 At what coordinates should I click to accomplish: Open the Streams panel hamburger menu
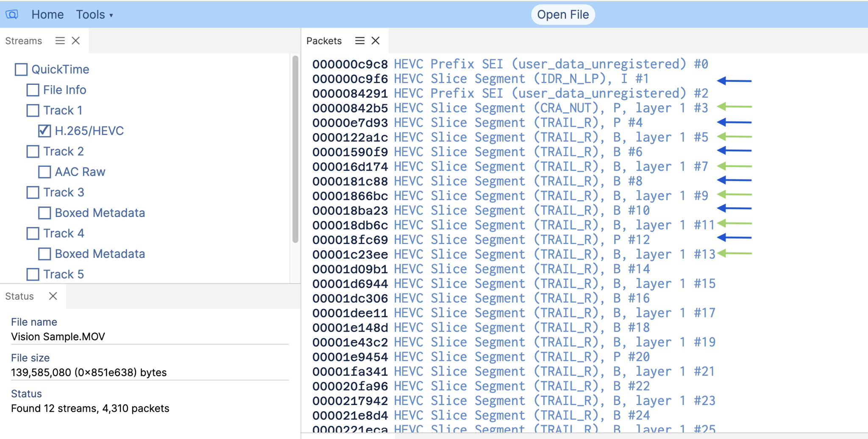[60, 41]
